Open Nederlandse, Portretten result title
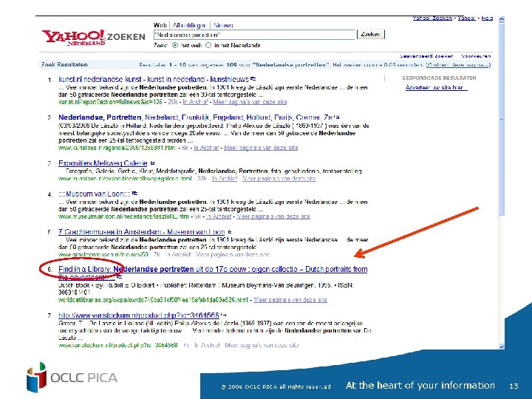532x399 pixels. click(195, 117)
